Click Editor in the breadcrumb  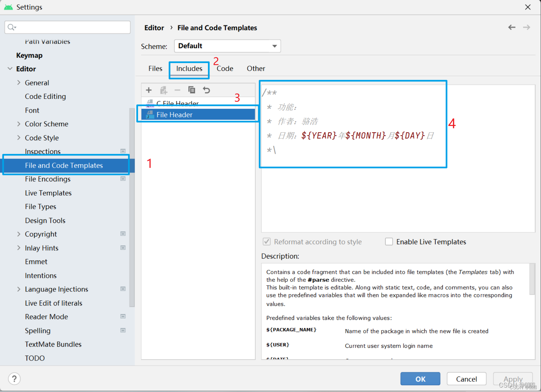pos(154,28)
